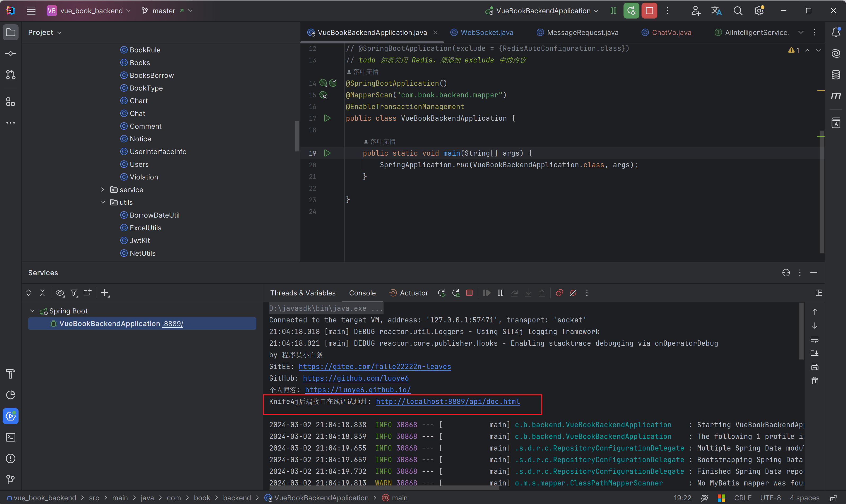Collapse the utils folder

(103, 202)
